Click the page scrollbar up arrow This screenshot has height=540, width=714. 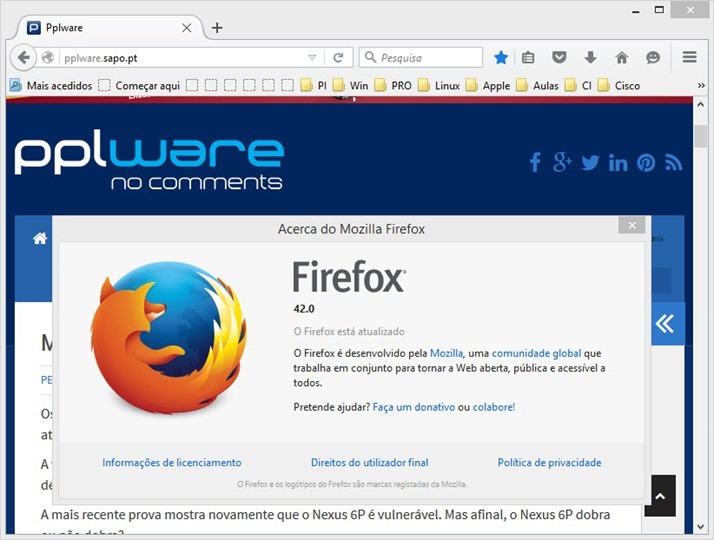pyautogui.click(x=701, y=104)
